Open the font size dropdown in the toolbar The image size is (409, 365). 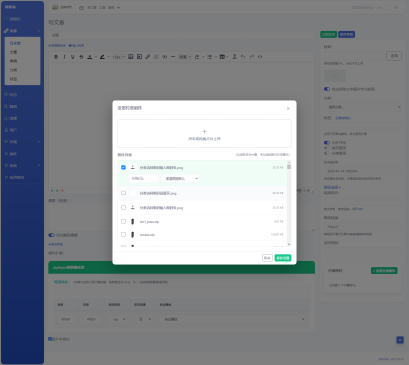pyautogui.click(x=118, y=57)
